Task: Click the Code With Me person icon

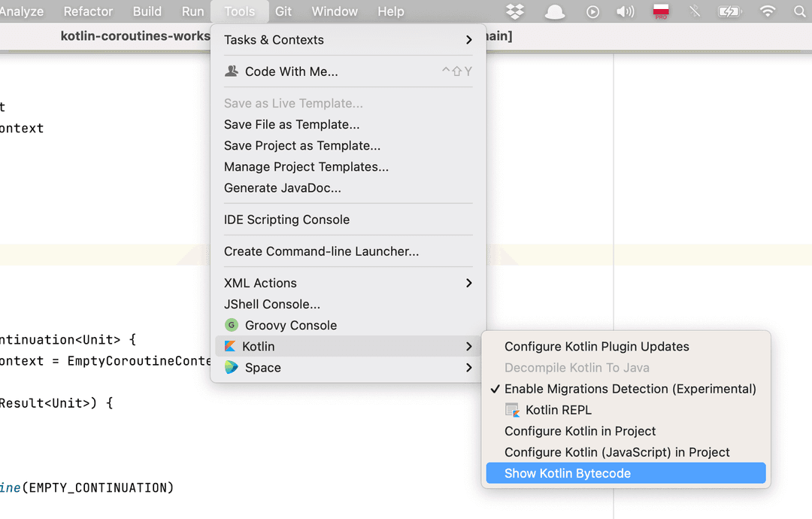Action: [x=231, y=71]
